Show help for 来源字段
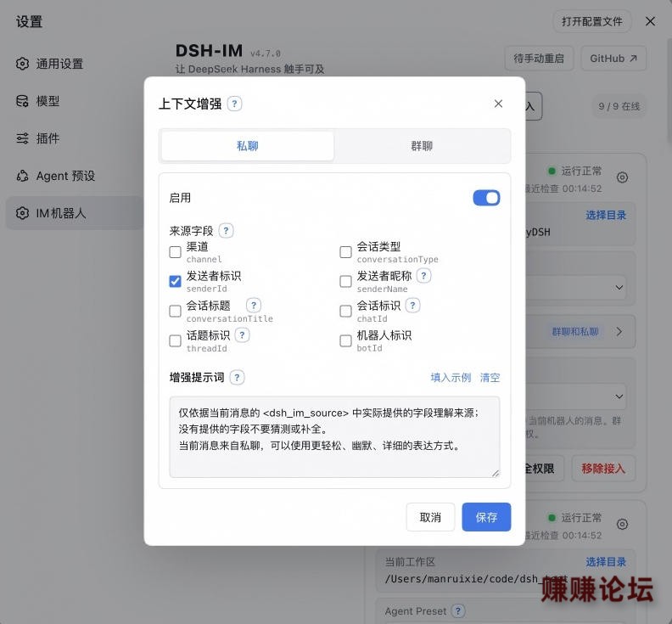672x624 pixels. point(226,231)
